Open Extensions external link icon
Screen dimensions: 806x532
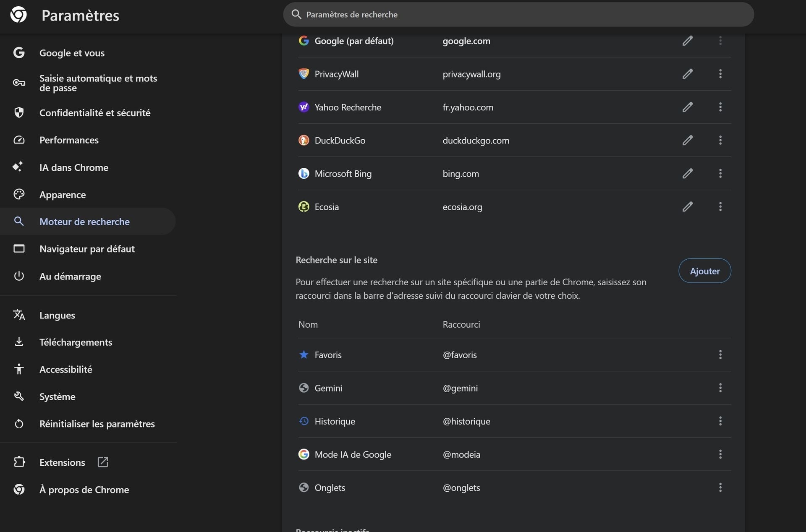103,462
